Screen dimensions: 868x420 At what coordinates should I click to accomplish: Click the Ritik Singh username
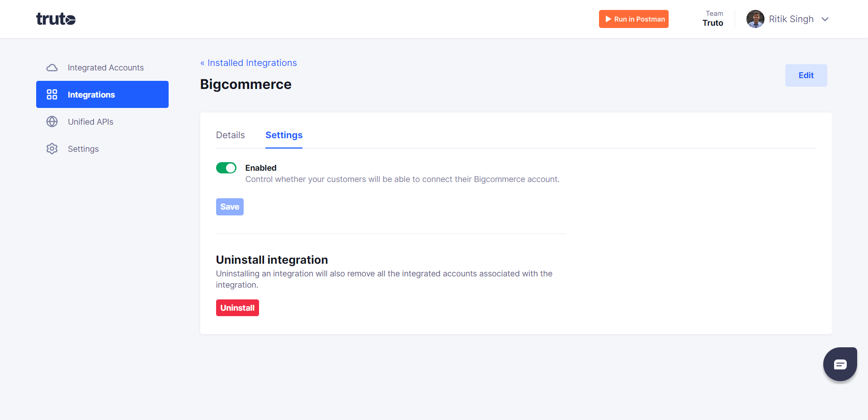point(791,19)
